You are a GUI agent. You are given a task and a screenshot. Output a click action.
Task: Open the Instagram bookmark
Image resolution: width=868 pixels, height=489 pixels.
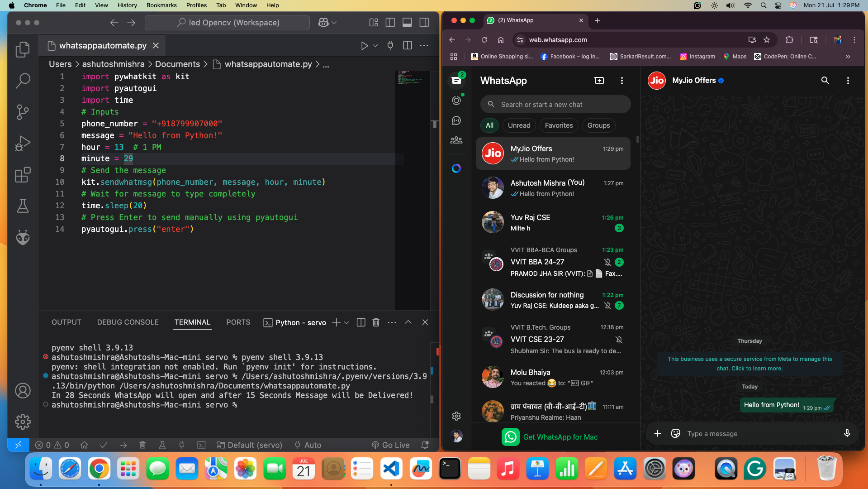(x=697, y=57)
